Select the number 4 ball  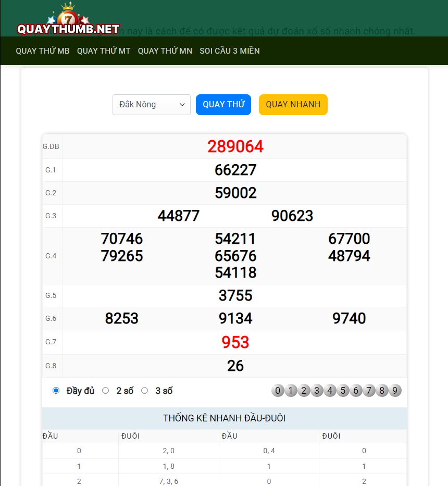330,391
